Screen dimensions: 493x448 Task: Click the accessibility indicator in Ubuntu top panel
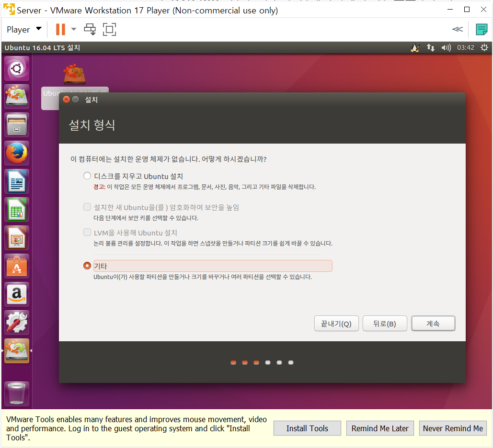(415, 48)
